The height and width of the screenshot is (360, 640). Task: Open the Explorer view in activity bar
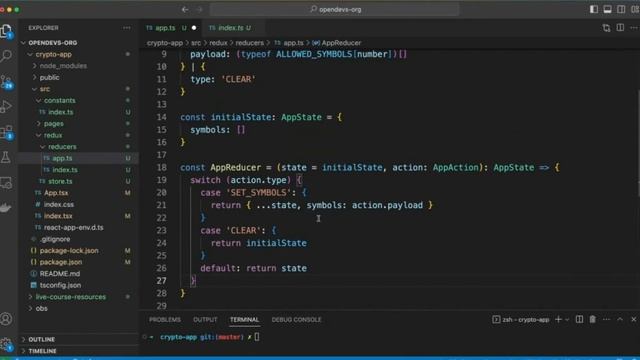[x=6, y=31]
